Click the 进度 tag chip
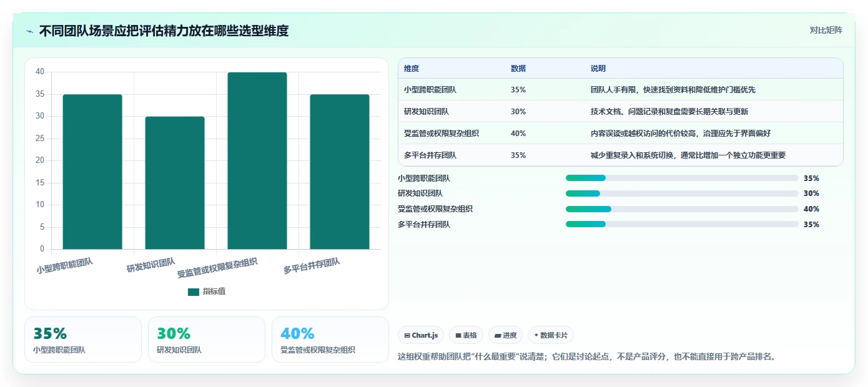Image resolution: width=868 pixels, height=387 pixels. coord(505,335)
